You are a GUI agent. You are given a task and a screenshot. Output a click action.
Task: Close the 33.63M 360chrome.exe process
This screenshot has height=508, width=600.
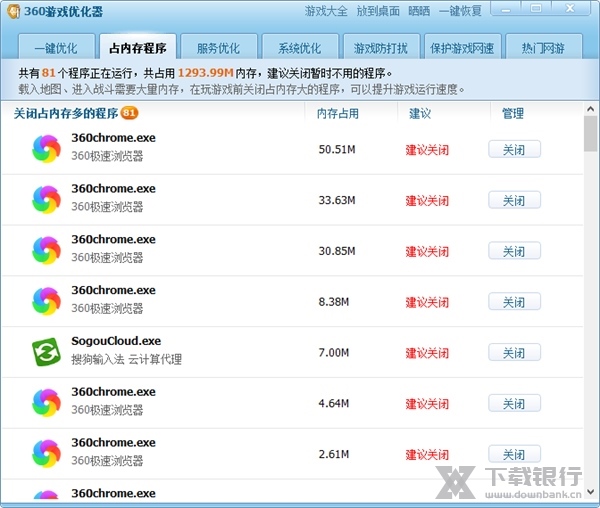tap(514, 200)
